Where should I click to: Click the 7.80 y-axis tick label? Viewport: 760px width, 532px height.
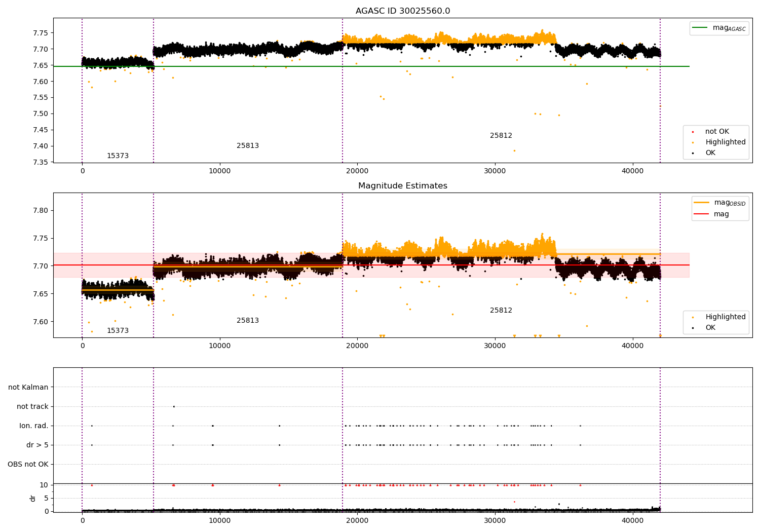(41, 210)
